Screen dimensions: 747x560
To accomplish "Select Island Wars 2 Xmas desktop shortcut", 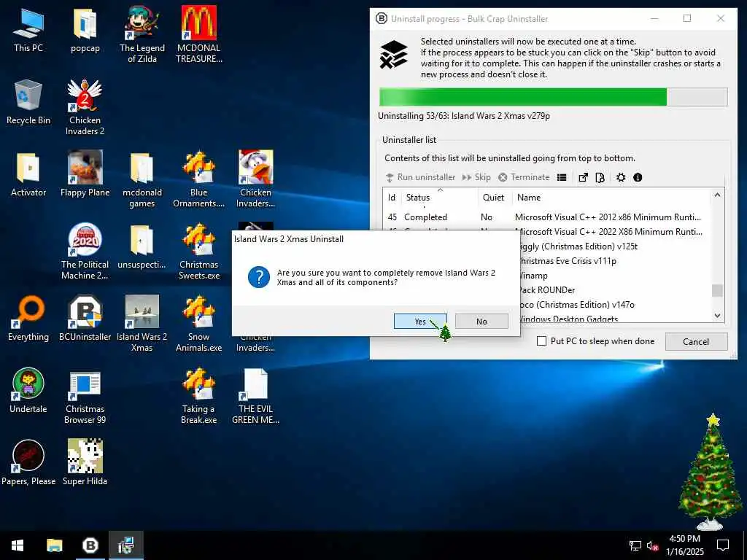I will click(142, 324).
